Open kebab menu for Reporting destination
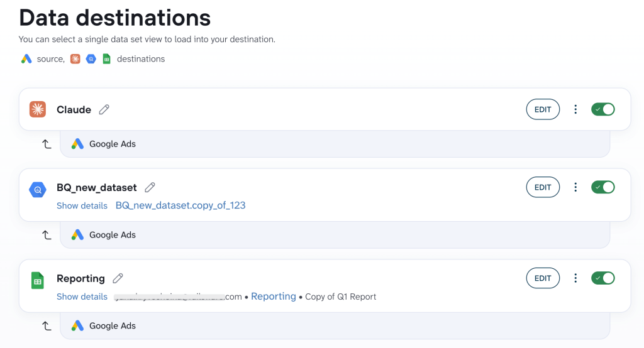This screenshot has height=348, width=644. tap(575, 278)
